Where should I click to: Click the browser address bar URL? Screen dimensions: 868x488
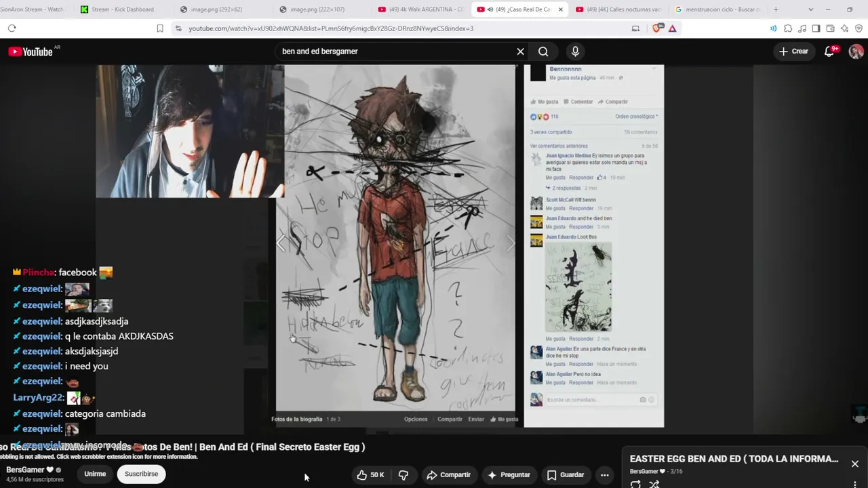click(x=331, y=28)
